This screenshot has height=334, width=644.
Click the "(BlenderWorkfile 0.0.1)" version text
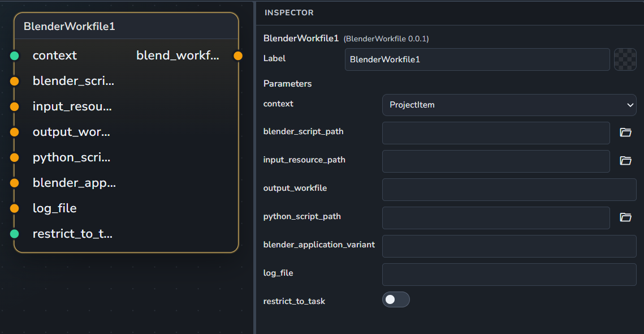(386, 39)
